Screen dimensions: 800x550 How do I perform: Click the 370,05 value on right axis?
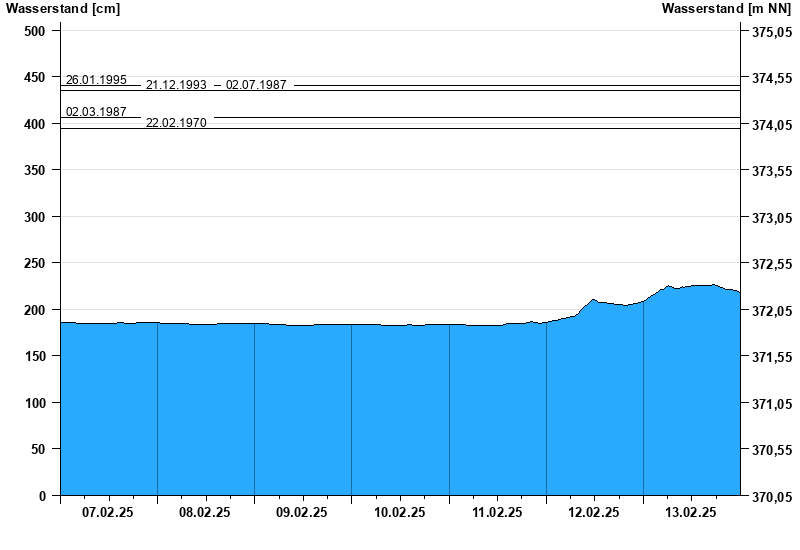[770, 497]
